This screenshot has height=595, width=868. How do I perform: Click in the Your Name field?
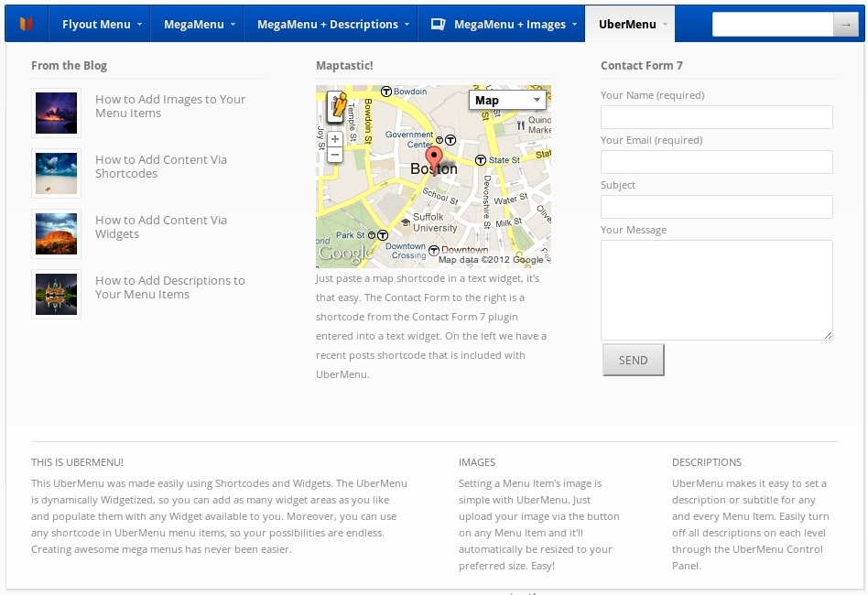pos(716,117)
